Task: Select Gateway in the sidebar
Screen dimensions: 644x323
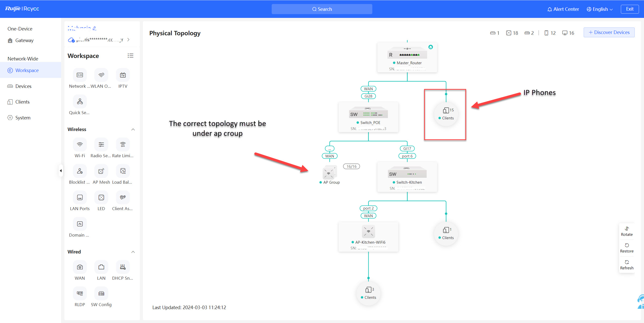Action: coord(24,40)
